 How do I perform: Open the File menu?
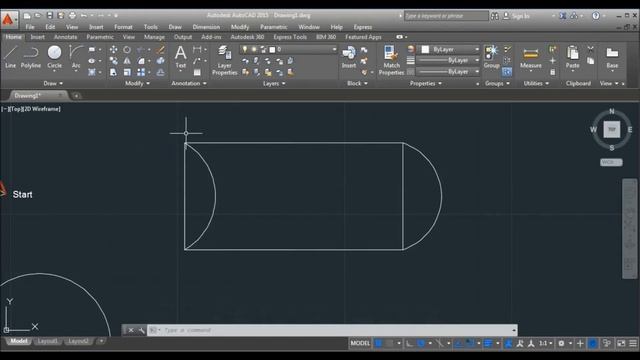[x=30, y=27]
